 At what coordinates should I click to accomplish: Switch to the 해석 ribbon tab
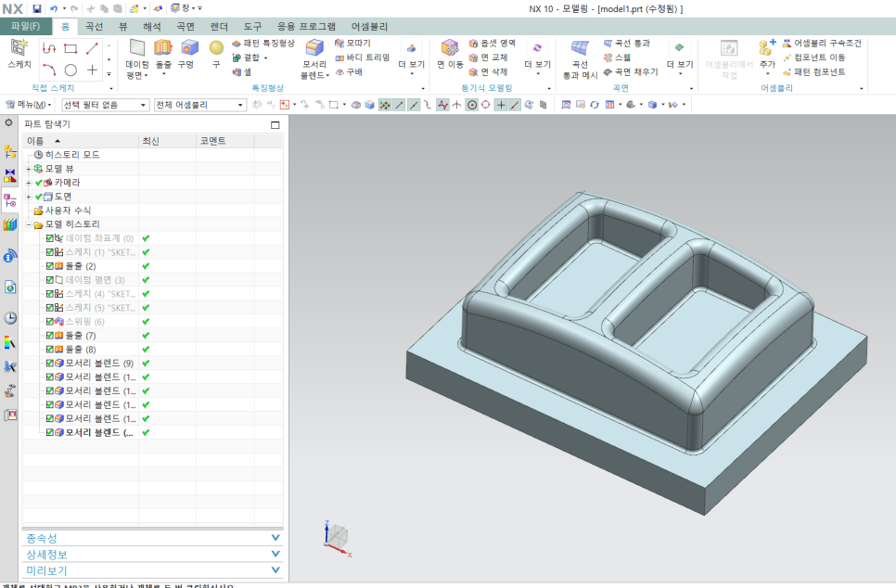coord(151,26)
